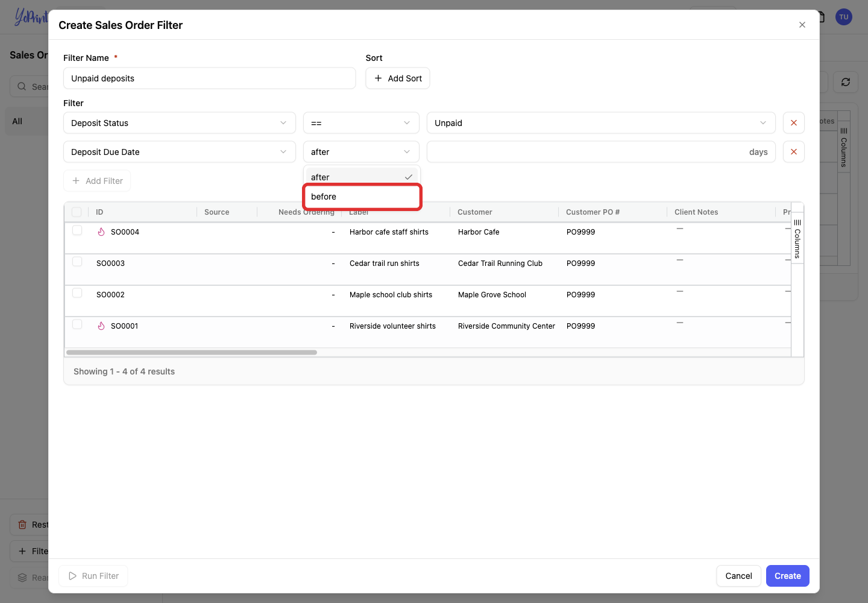Open the Deposit Due Date field dropdown
868x603 pixels.
tap(180, 152)
